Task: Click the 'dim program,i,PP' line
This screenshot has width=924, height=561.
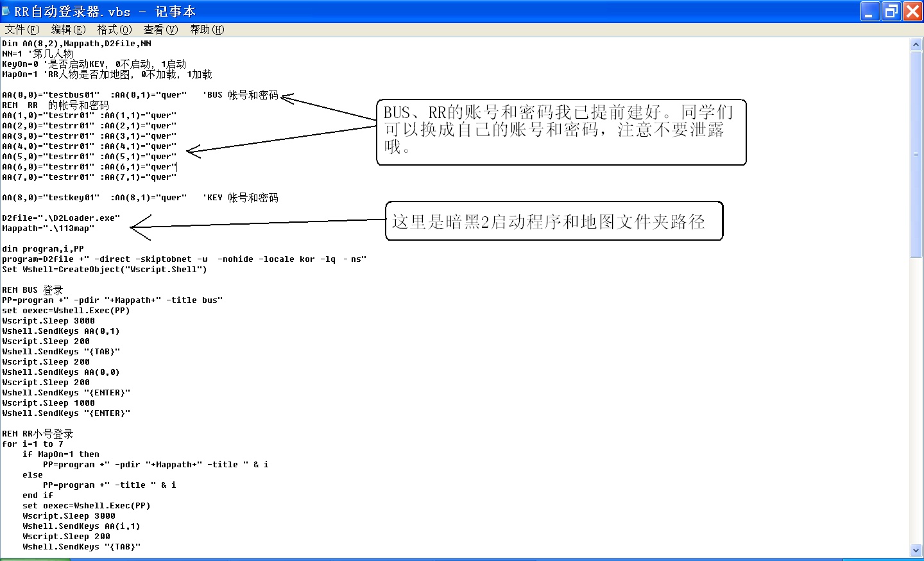Action: pyautogui.click(x=43, y=249)
